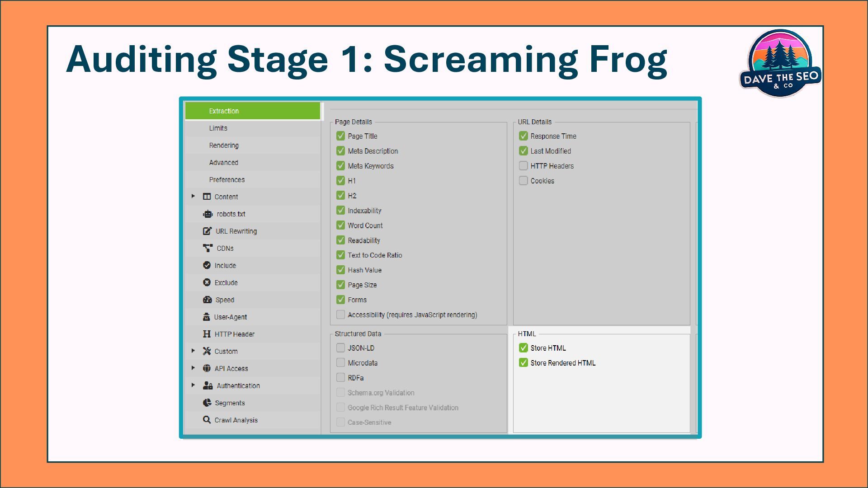Open the CDNs network icon
Image resolution: width=868 pixels, height=488 pixels.
coord(208,248)
